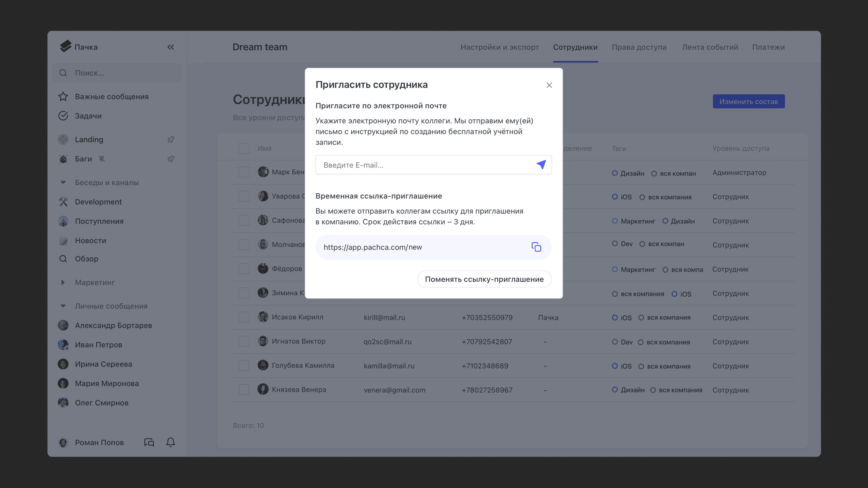The height and width of the screenshot is (488, 868).
Task: Open notifications bell at the sidebar bottom
Action: (x=170, y=442)
